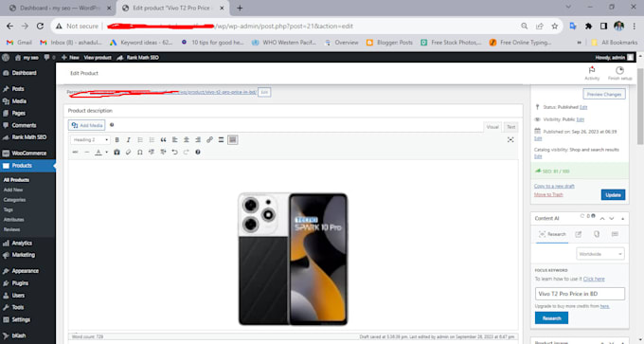Open the Worldwide country dropdown

tap(600, 254)
